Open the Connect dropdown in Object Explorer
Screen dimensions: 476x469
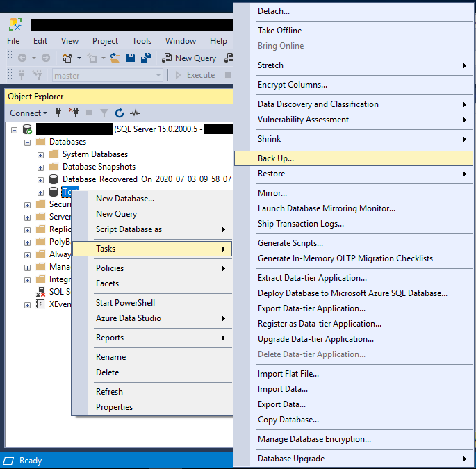[x=28, y=113]
